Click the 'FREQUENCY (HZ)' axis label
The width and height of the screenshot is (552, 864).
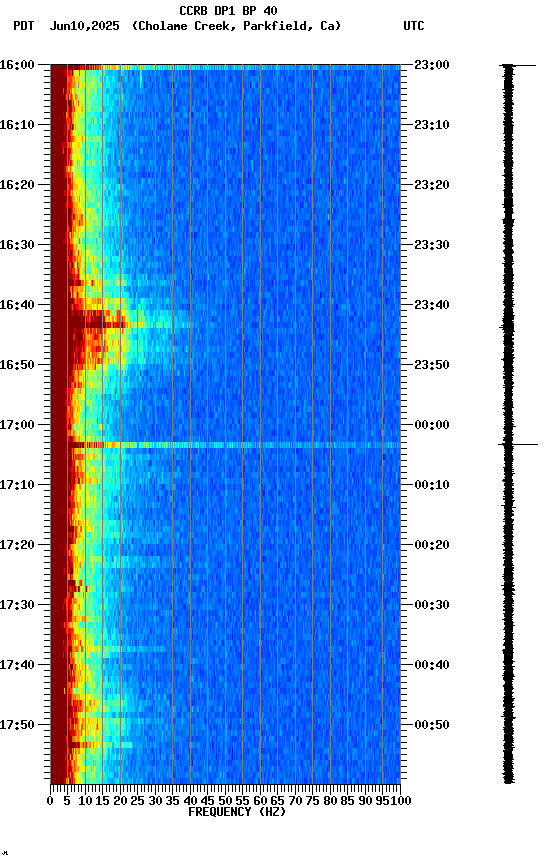(x=237, y=813)
